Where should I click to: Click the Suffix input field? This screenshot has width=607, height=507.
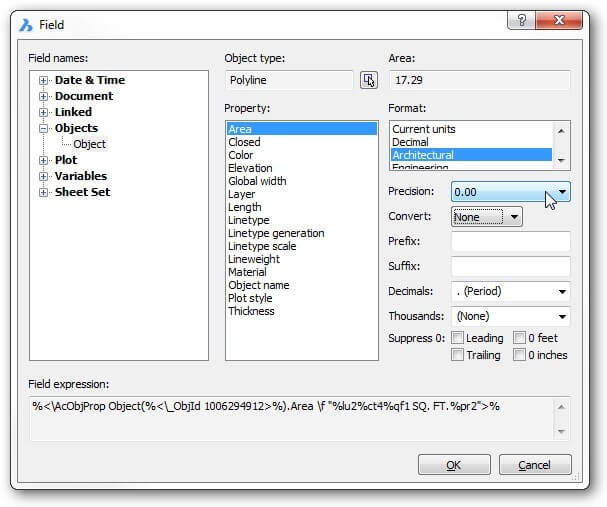510,266
